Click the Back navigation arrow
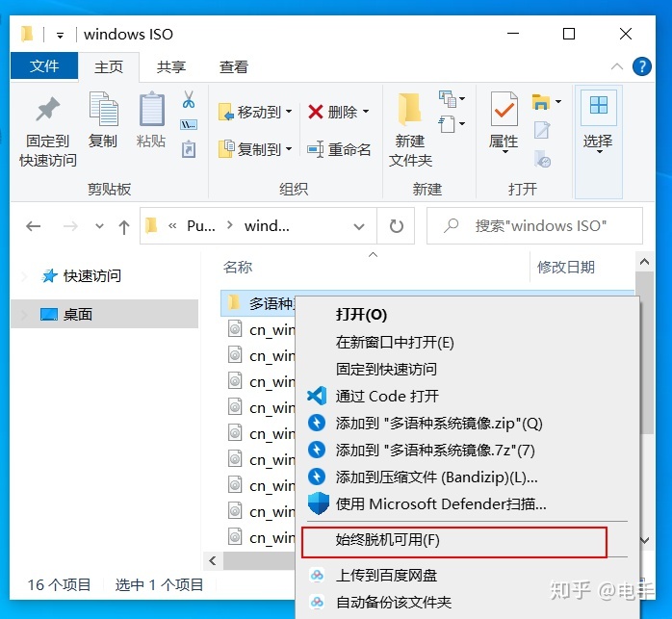This screenshot has height=619, width=672. (x=34, y=226)
